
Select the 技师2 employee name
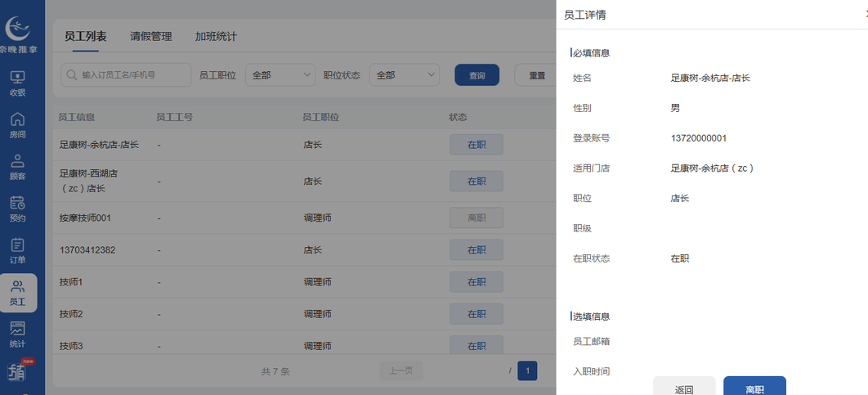point(71,314)
